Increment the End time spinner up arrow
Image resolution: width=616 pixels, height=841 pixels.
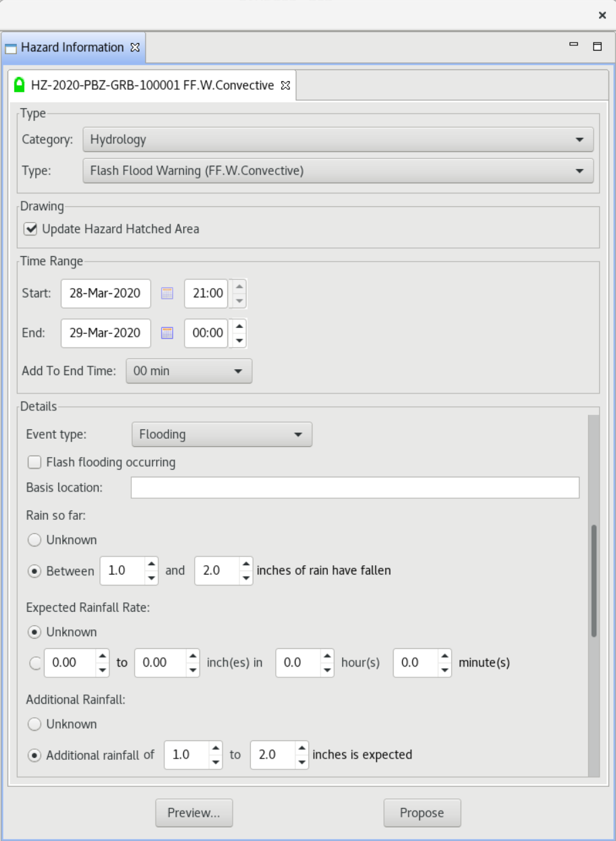point(239,325)
